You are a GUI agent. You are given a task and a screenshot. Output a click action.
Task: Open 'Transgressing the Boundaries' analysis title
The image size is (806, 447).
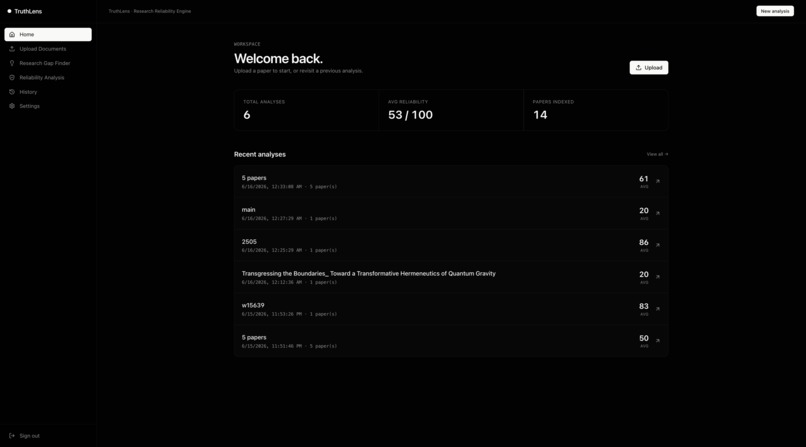(x=369, y=273)
